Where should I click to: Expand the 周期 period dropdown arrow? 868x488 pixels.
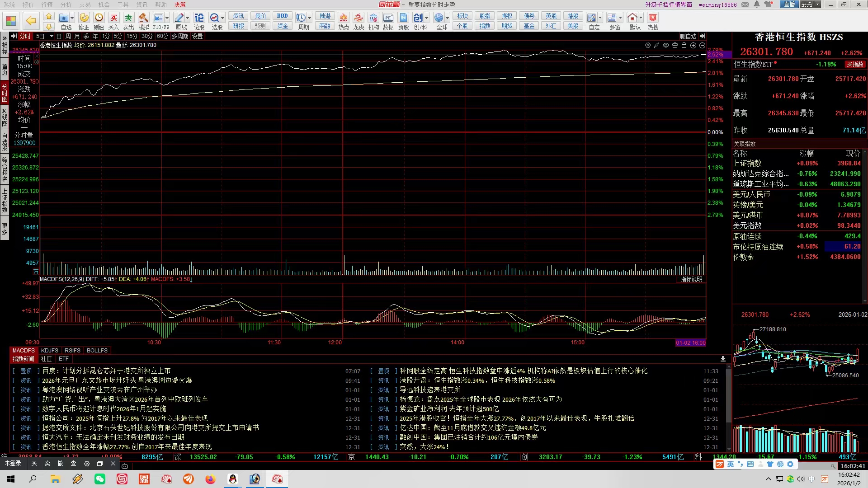(x=310, y=18)
